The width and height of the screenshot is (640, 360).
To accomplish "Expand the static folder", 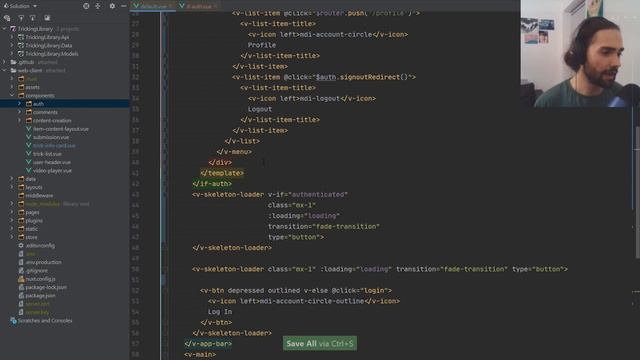I will pyautogui.click(x=12, y=229).
